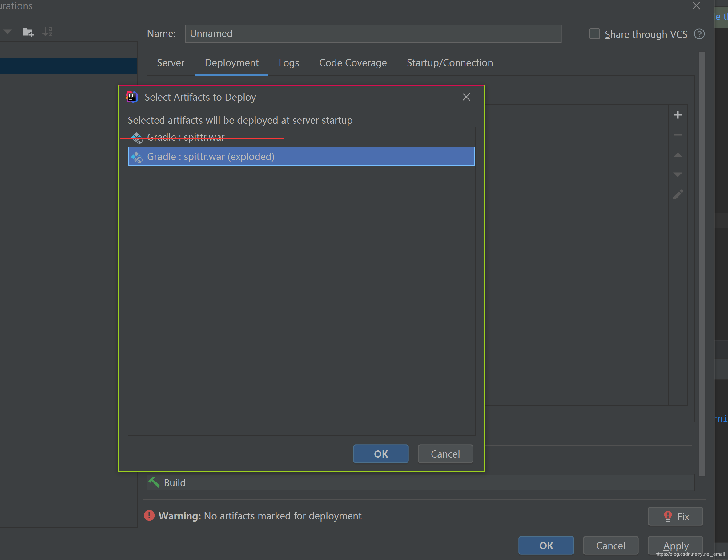Select the highlighted configuration in the sidebar
This screenshot has height=560, width=728.
[x=68, y=66]
